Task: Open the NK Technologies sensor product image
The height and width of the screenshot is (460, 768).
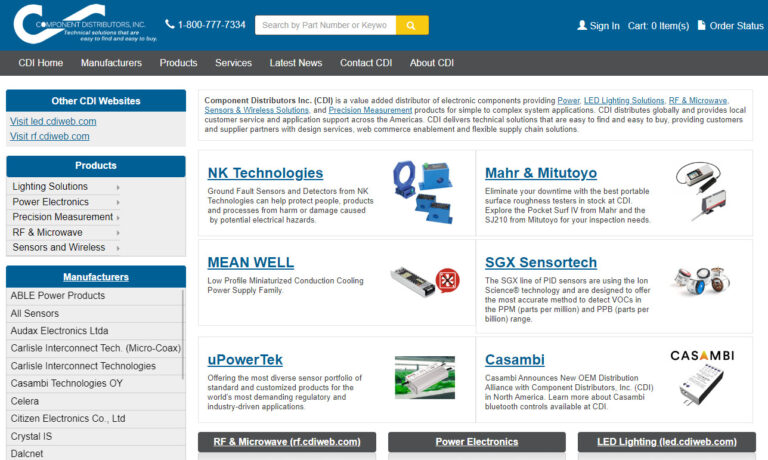Action: click(422, 192)
